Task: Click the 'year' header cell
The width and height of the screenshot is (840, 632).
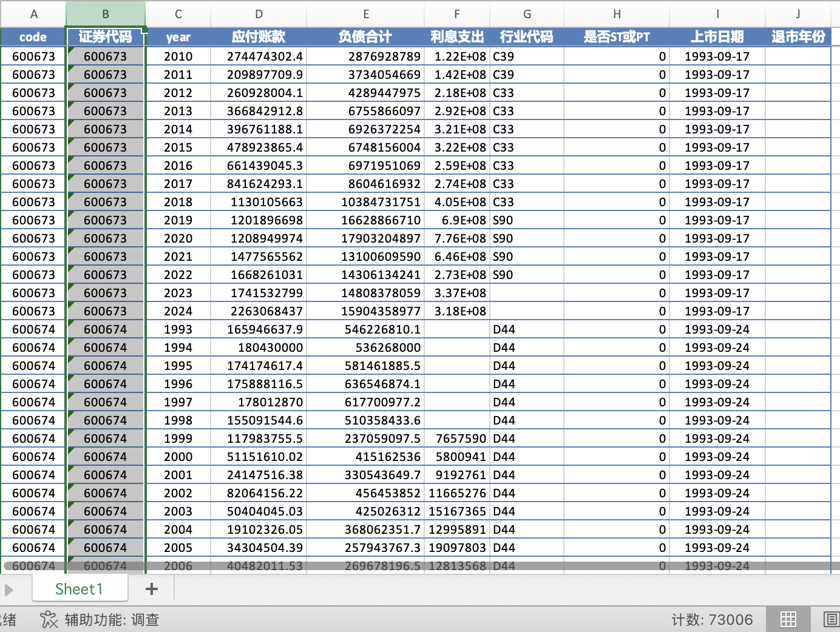Action: click(x=178, y=37)
